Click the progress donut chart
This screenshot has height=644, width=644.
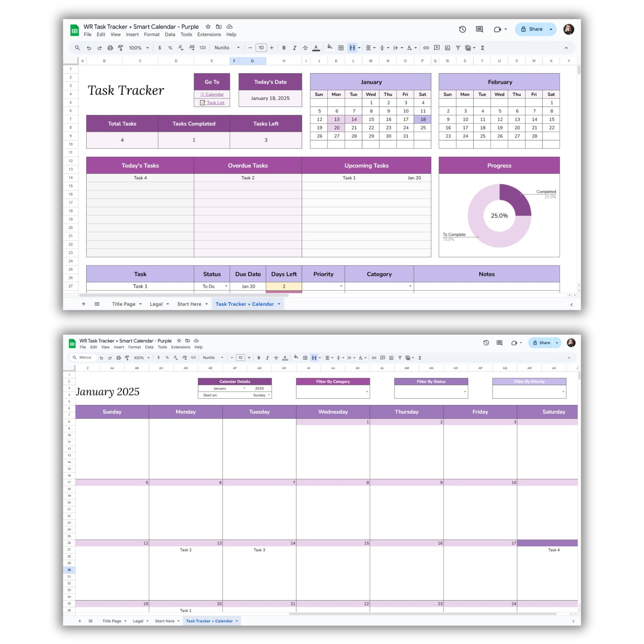(499, 216)
